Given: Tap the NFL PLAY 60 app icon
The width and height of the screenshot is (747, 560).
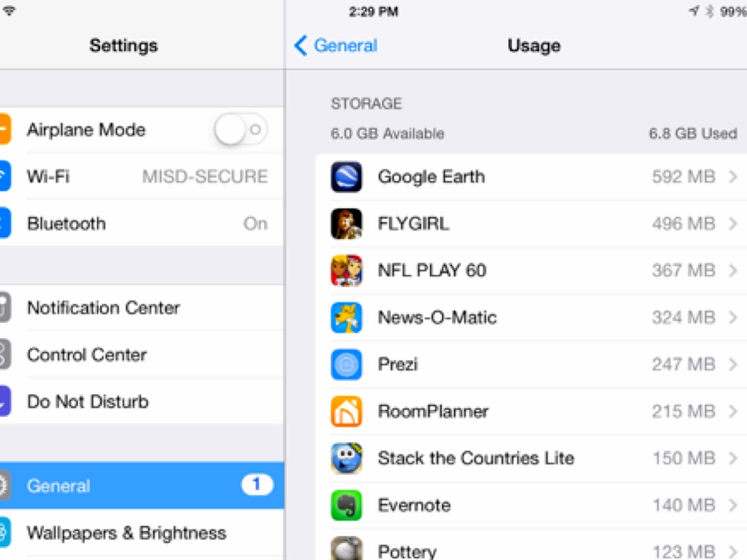Looking at the screenshot, I should [x=347, y=271].
